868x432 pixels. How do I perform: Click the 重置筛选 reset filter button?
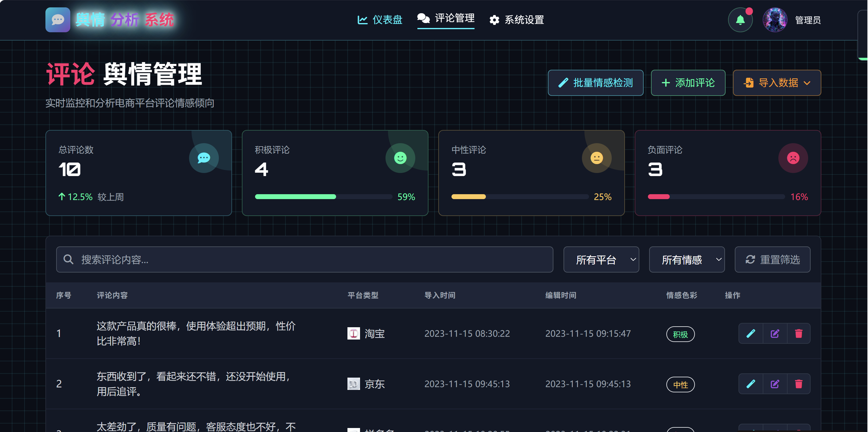pos(772,260)
